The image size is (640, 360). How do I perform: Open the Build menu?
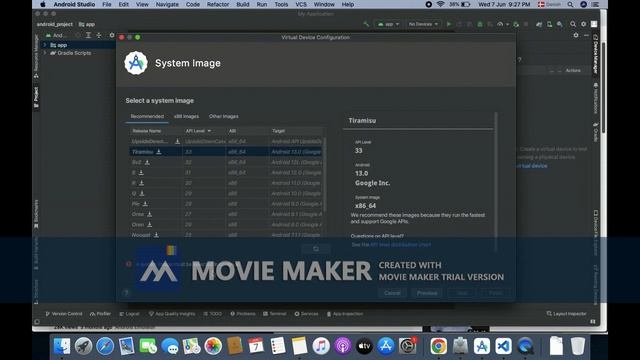[x=243, y=4]
